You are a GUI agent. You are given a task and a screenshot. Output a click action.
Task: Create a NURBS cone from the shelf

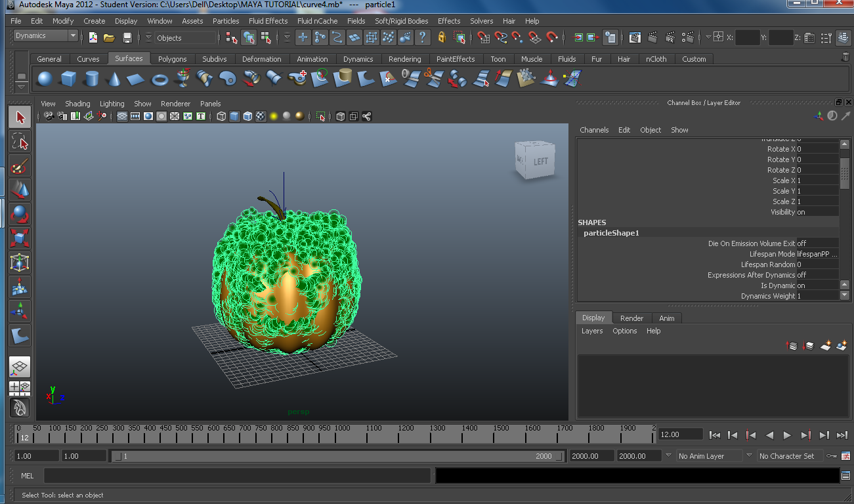[x=114, y=79]
